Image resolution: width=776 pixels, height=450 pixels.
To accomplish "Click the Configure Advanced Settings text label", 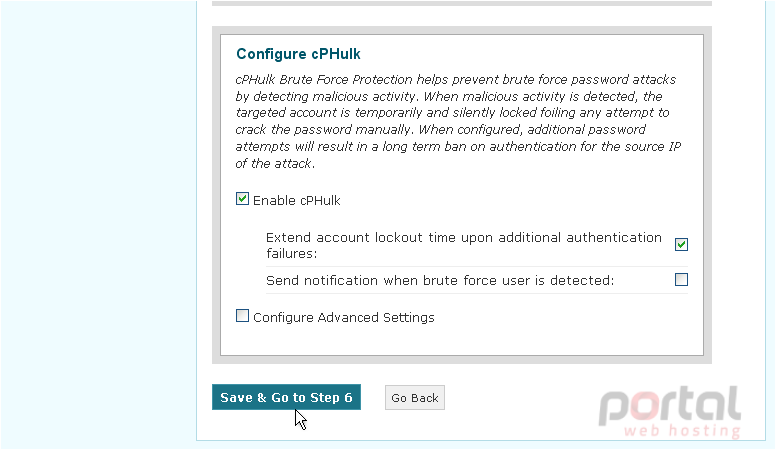I will point(343,317).
